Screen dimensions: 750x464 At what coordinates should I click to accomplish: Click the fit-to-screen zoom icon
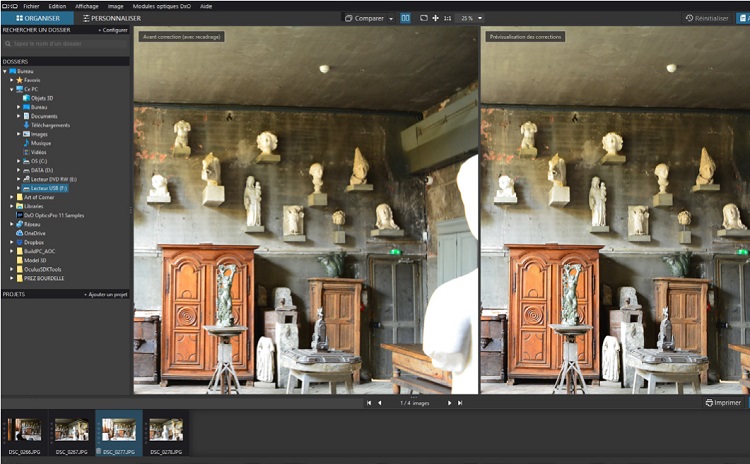click(x=424, y=18)
